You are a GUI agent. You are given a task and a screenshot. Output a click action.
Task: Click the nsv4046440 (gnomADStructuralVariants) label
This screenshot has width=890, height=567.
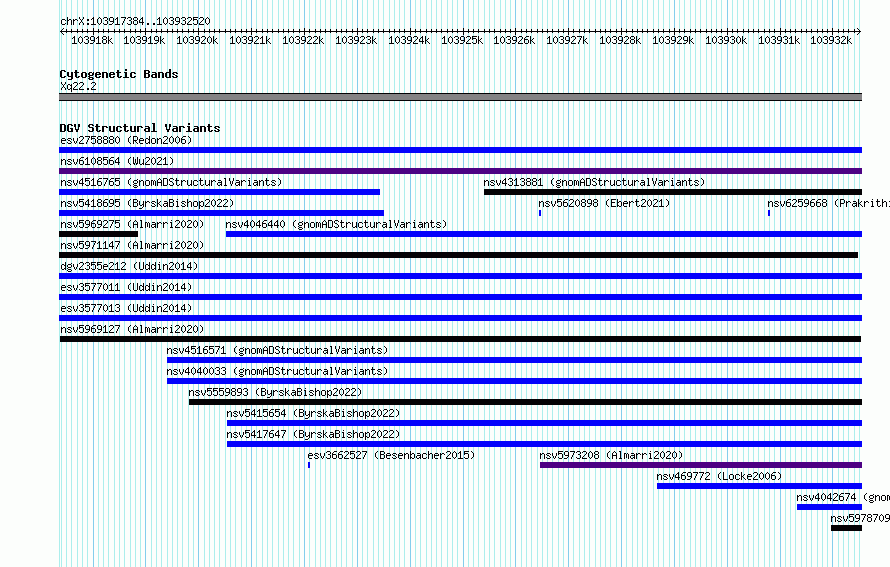point(336,224)
